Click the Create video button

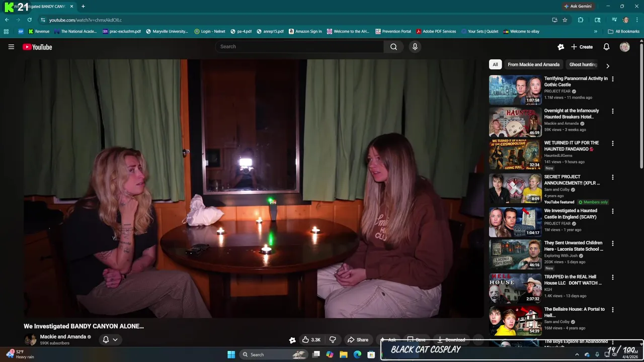click(582, 47)
